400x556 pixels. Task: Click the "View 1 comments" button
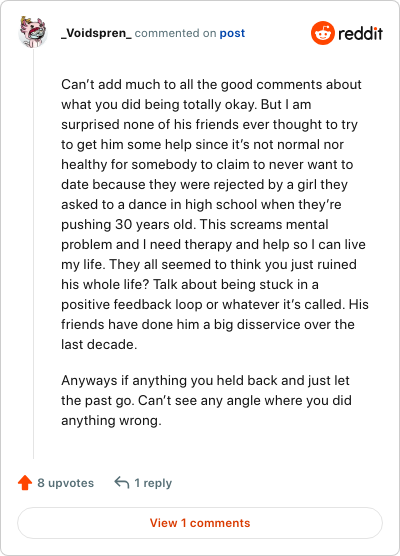pyautogui.click(x=200, y=523)
